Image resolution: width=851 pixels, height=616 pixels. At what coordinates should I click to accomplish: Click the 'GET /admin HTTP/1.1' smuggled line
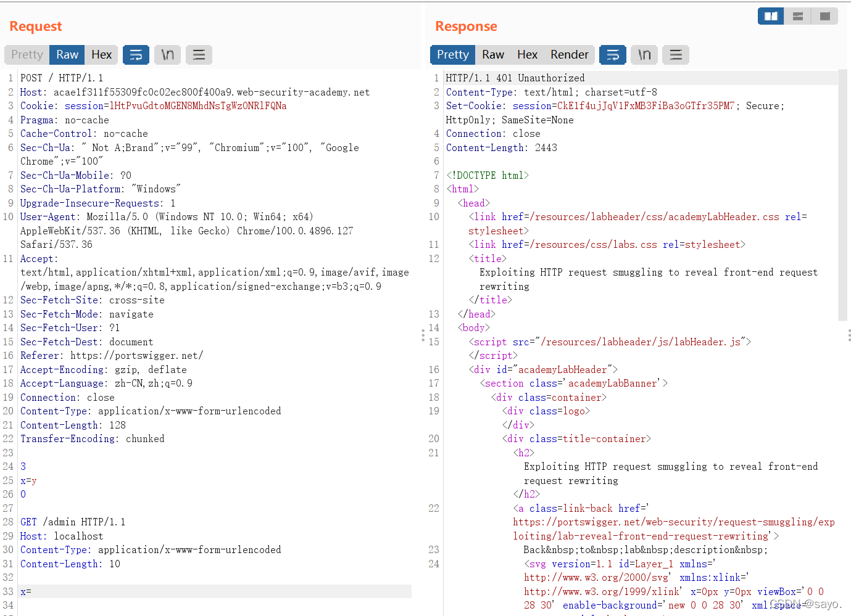pos(73,522)
